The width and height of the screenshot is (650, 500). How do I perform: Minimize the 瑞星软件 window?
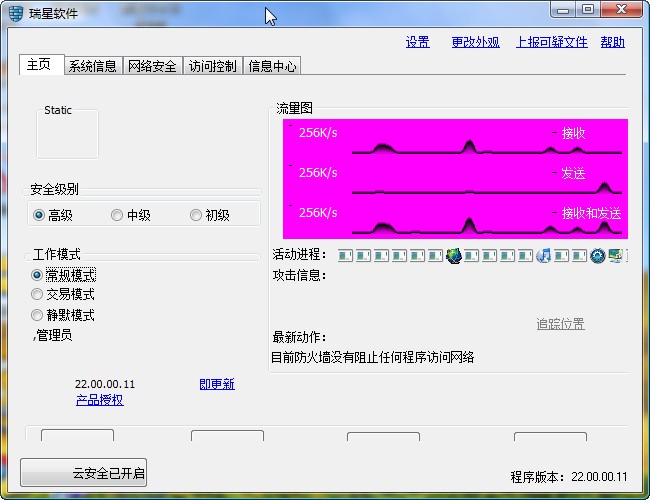[x=563, y=10]
